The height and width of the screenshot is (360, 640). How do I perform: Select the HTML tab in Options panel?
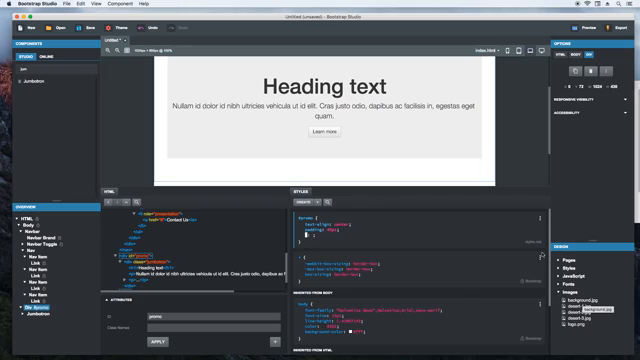(560, 55)
